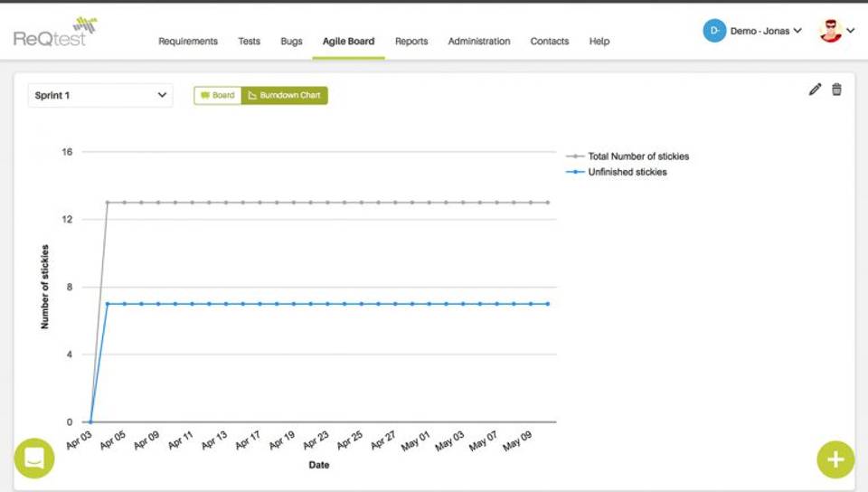Screen dimensions: 868x492
Task: Expand the Demo - Jonas menu
Action: (765, 31)
